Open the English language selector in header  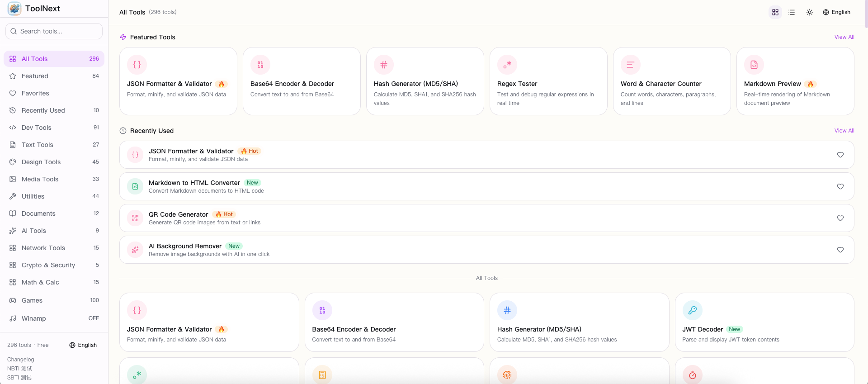point(837,12)
